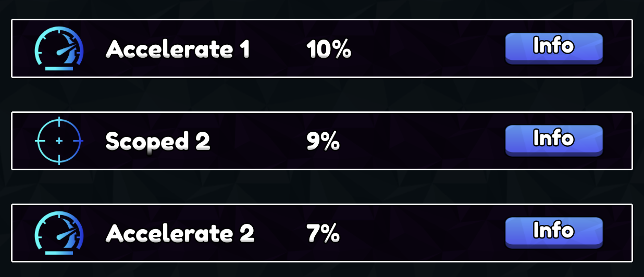Show Info for Accelerate 2
644x277 pixels.
(x=554, y=233)
